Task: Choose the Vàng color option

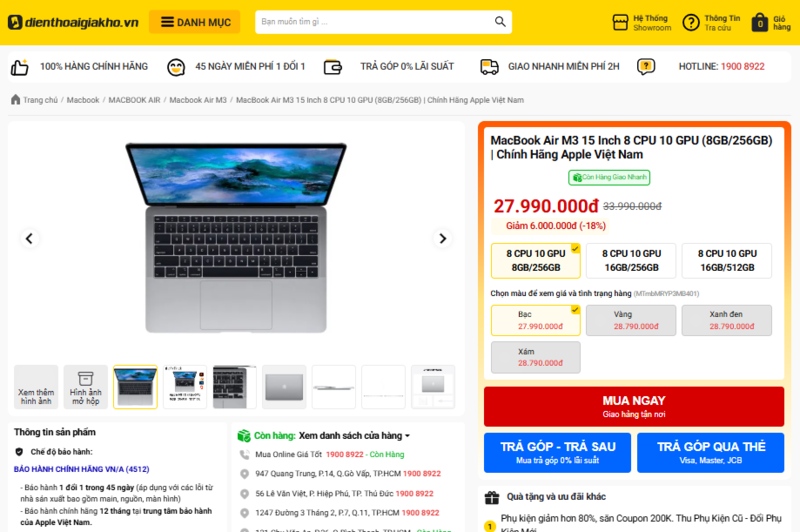Action: click(631, 320)
